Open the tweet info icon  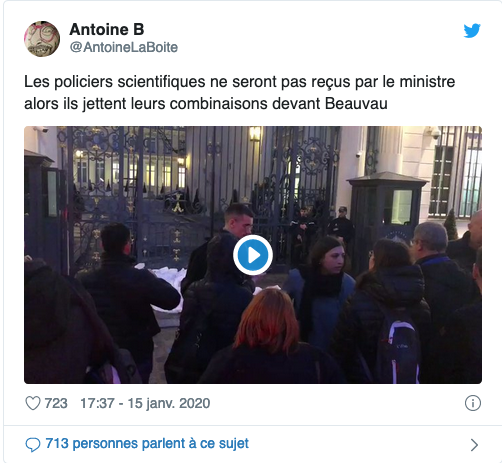pos(473,403)
